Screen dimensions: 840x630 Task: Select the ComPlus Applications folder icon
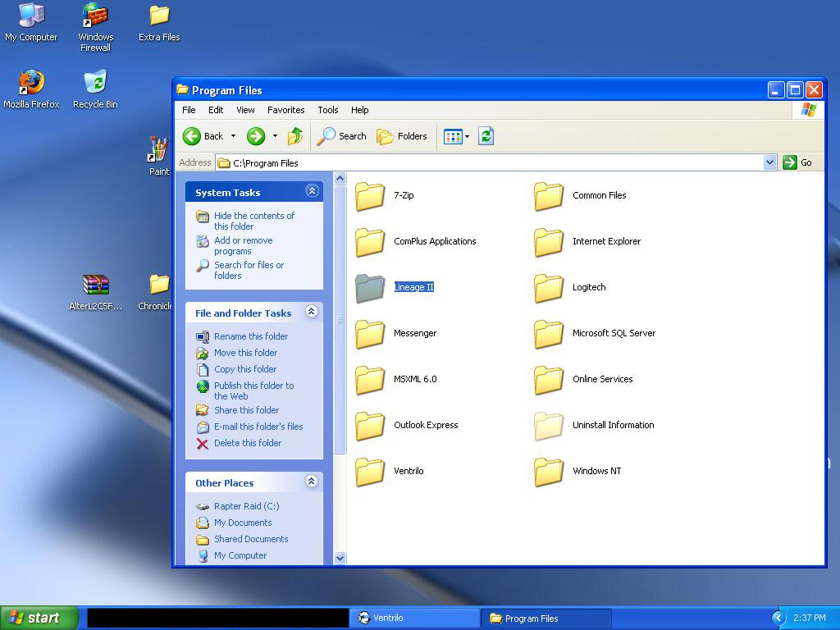coord(370,242)
